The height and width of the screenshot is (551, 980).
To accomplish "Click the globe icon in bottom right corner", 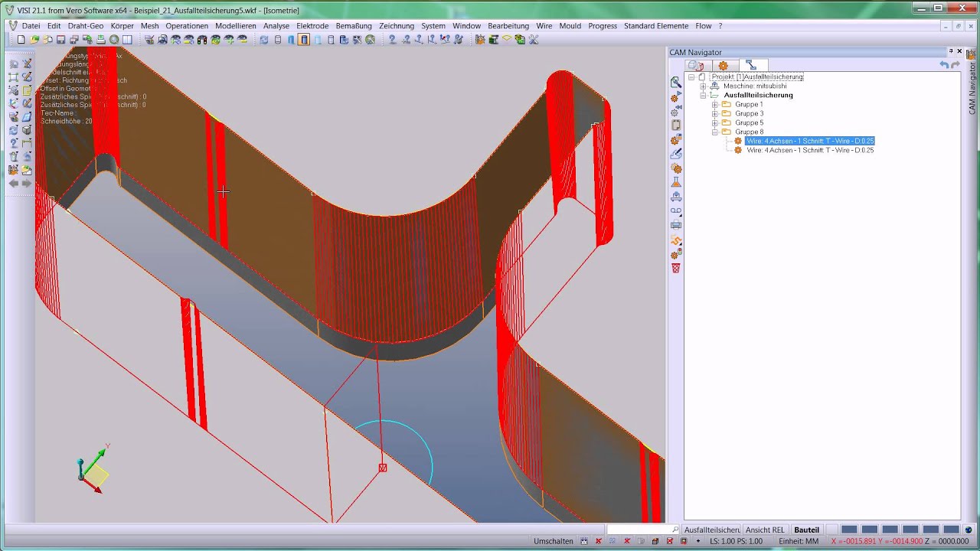I will point(969,530).
